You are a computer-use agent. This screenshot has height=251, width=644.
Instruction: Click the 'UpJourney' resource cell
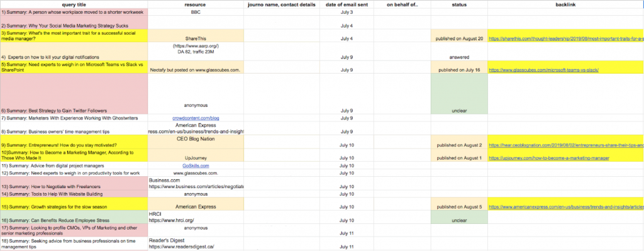(x=196, y=155)
